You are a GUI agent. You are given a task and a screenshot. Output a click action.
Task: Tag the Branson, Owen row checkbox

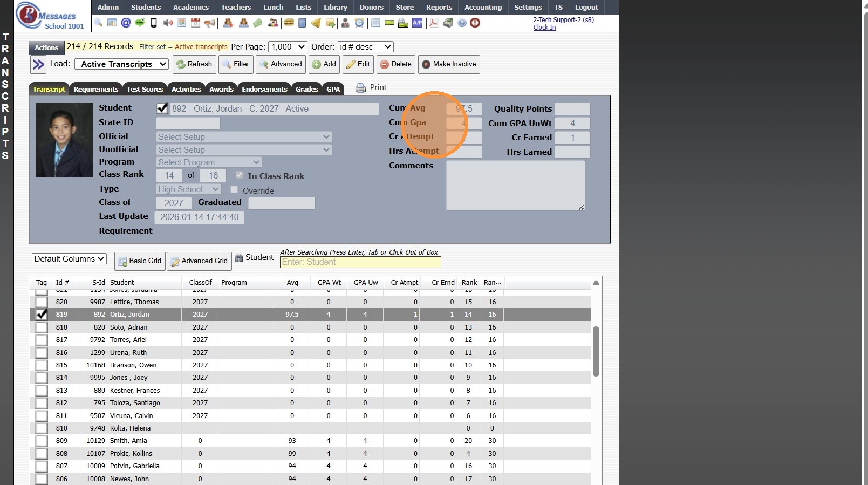coord(41,365)
